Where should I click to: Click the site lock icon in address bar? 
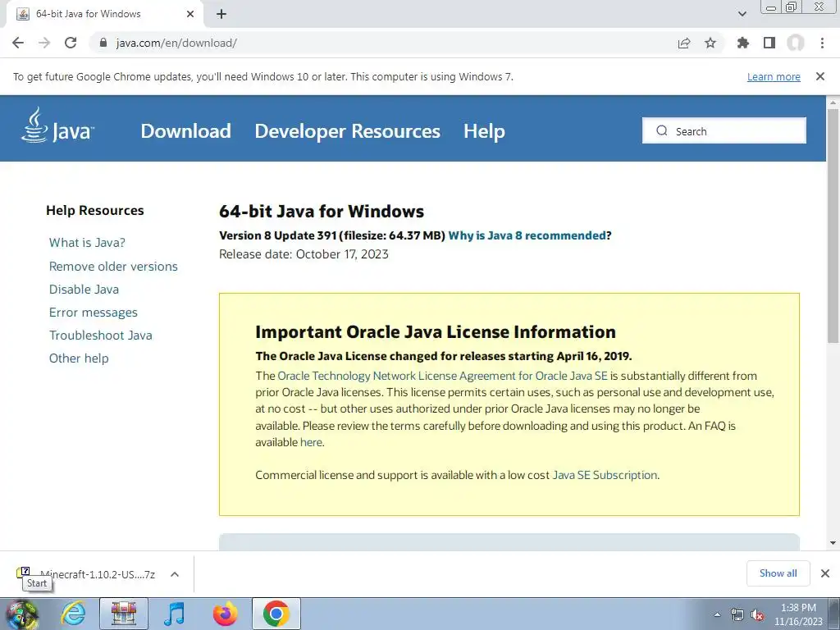(103, 43)
